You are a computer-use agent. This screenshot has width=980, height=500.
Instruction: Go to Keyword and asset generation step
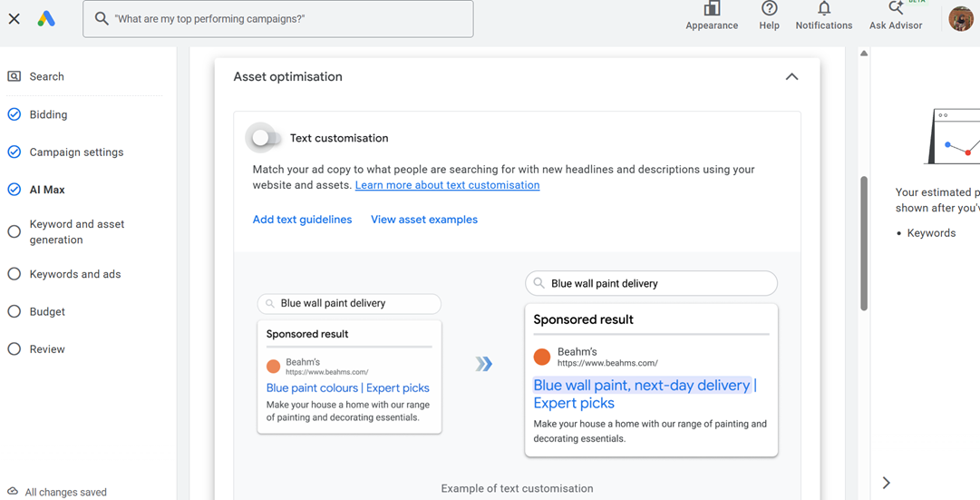(x=77, y=231)
